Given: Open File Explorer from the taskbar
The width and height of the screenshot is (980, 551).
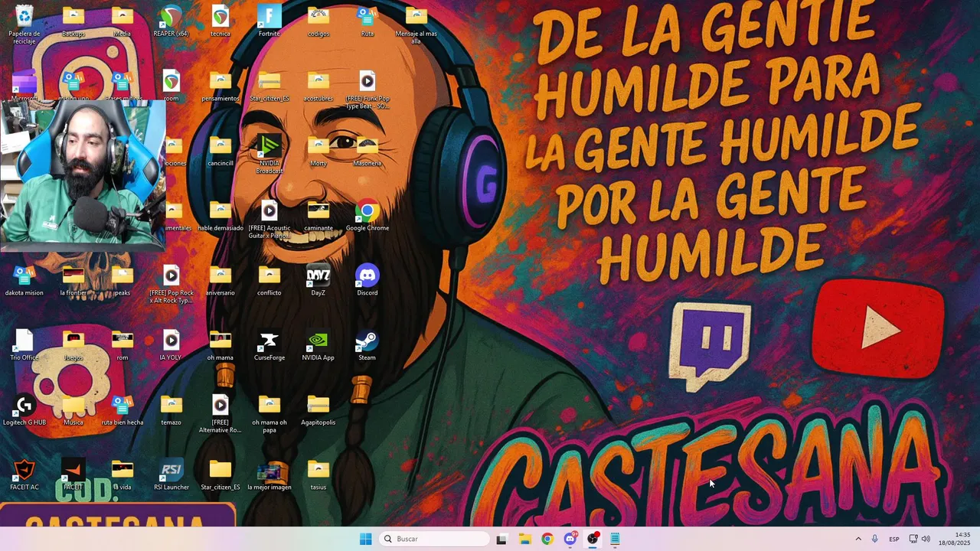Looking at the screenshot, I should [x=524, y=539].
